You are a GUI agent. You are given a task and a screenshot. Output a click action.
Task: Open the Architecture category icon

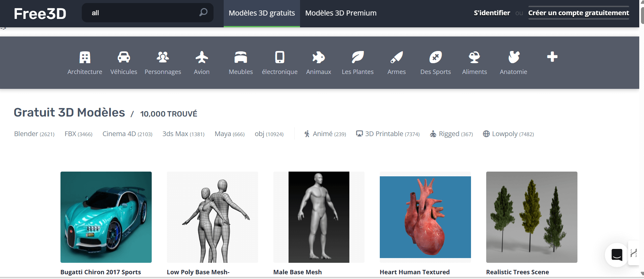85,57
